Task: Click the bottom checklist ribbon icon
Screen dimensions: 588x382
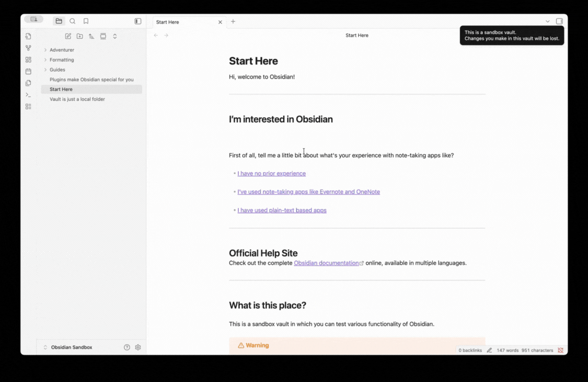Action: [28, 107]
